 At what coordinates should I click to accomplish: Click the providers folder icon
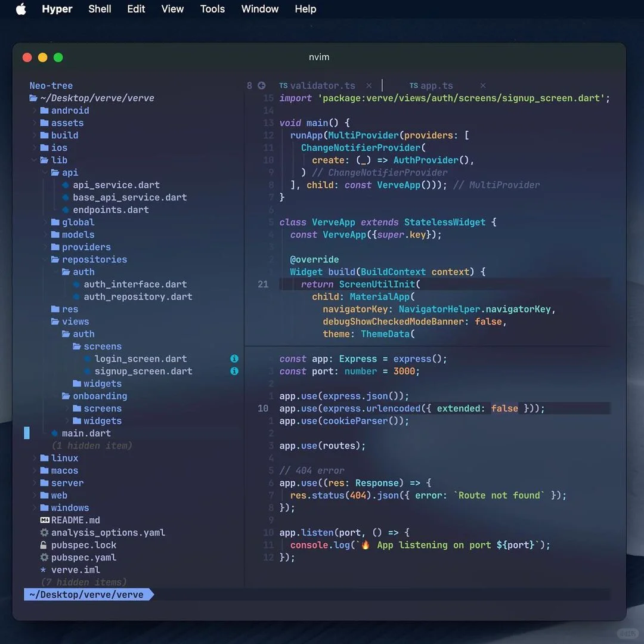[55, 247]
